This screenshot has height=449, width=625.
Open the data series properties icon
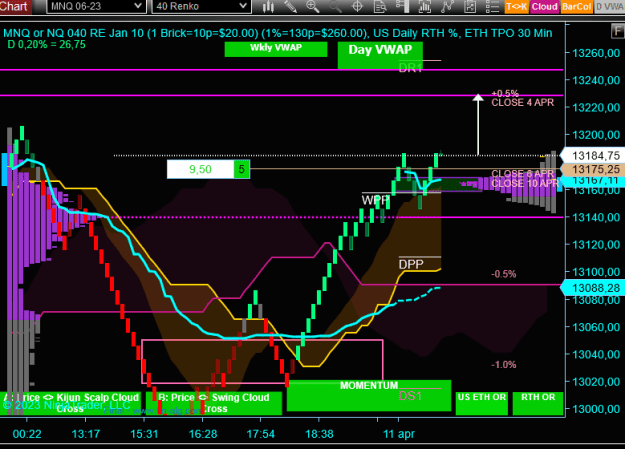pyautogui.click(x=470, y=6)
